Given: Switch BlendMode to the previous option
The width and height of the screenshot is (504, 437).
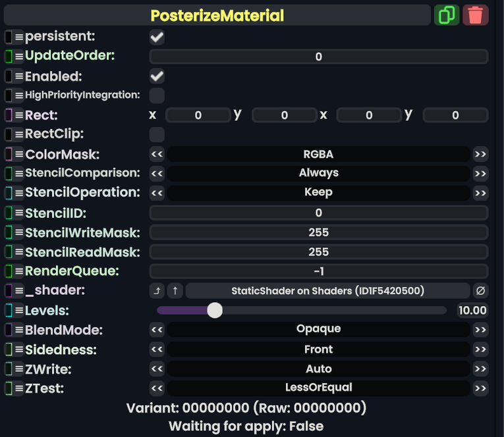Looking at the screenshot, I should (x=157, y=330).
